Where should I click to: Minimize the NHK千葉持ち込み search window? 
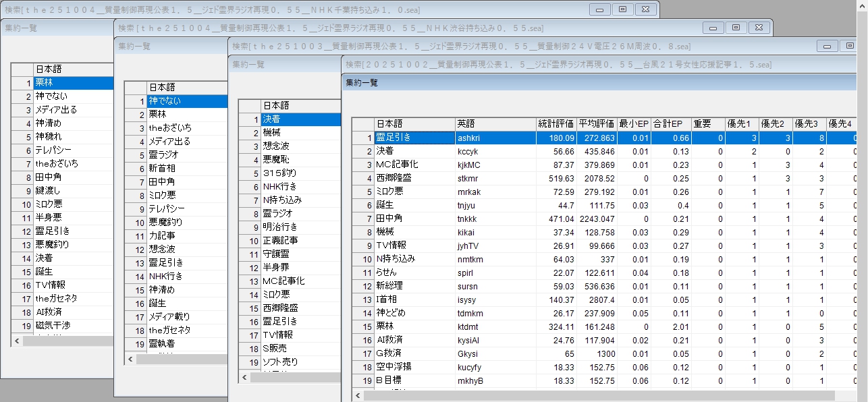tap(599, 9)
